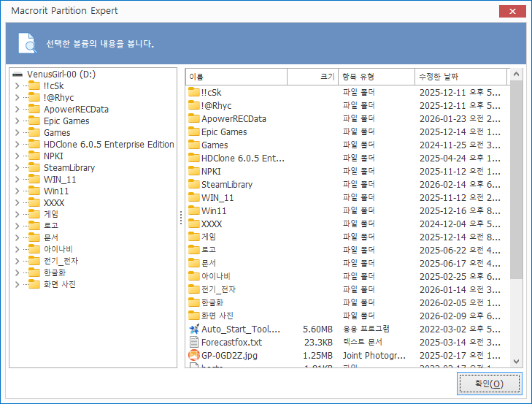Expand the !@Rhyc tree node
This screenshot has width=532, height=404.
click(17, 97)
